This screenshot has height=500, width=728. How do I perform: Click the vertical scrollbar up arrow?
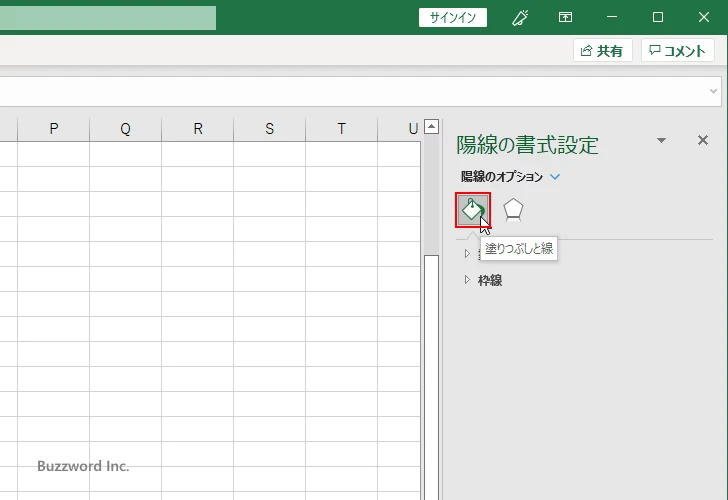click(431, 127)
